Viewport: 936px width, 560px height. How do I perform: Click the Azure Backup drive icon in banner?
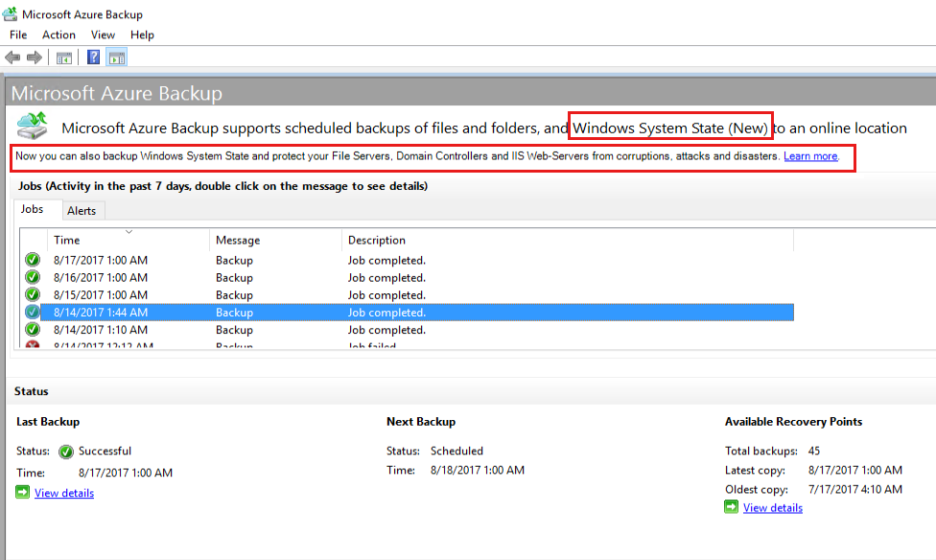(x=33, y=126)
